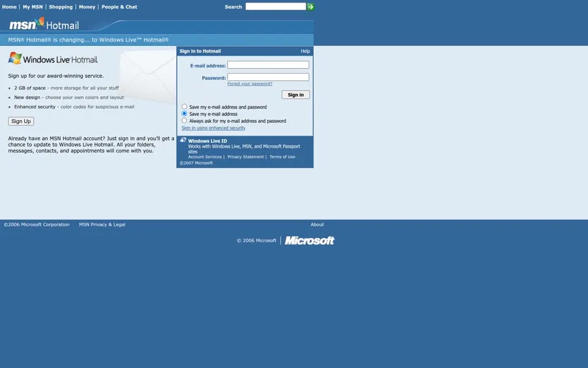588x368 pixels.
Task: Open Terms of Use link
Action: [x=282, y=157]
